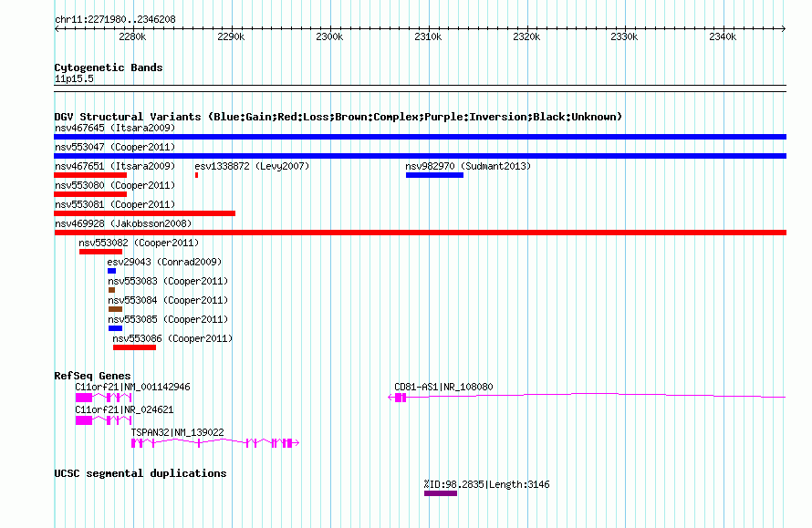Click the nsv982970 (Sudmant2013) label text
The image size is (812, 528).
point(468,166)
